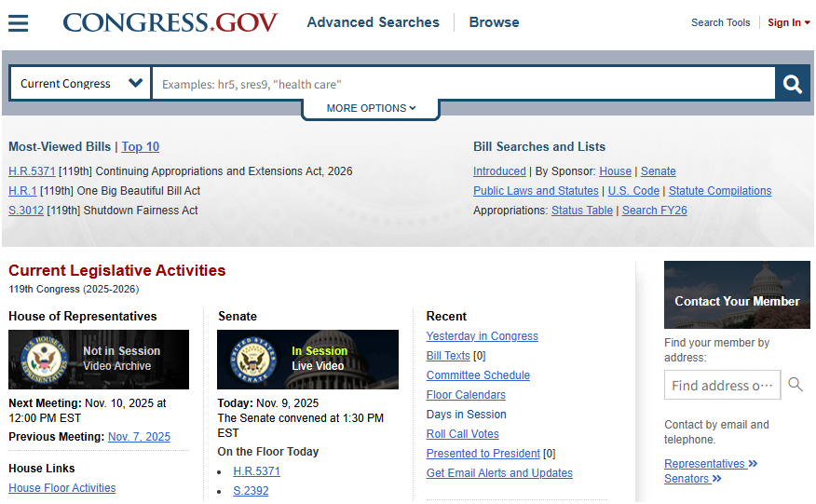
Task: Open S.2392 floor item link
Action: click(251, 490)
